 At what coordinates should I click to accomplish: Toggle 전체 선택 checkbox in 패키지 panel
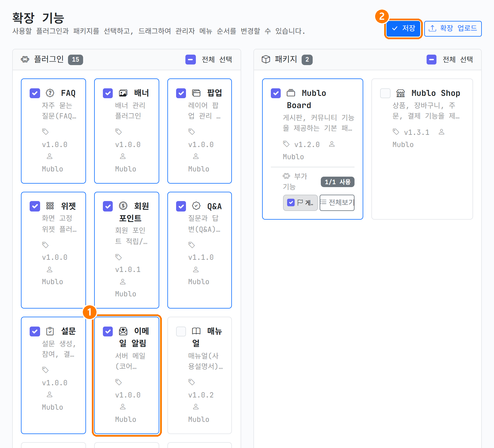(432, 60)
